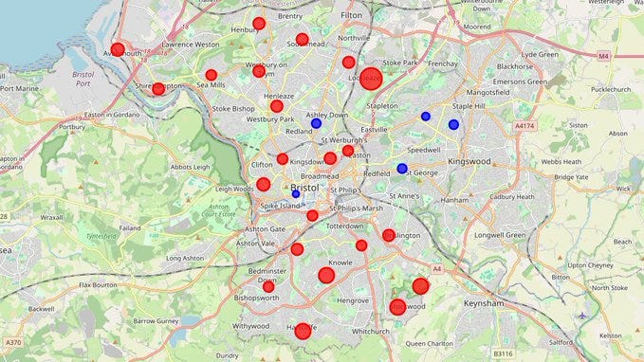Select the A4 road shield
The width and height of the screenshot is (644, 362).
(x=437, y=269)
